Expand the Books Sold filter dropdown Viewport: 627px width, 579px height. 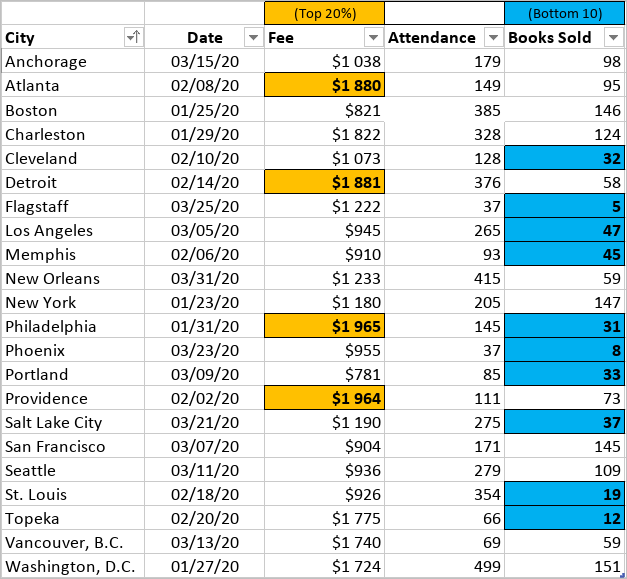[613, 38]
